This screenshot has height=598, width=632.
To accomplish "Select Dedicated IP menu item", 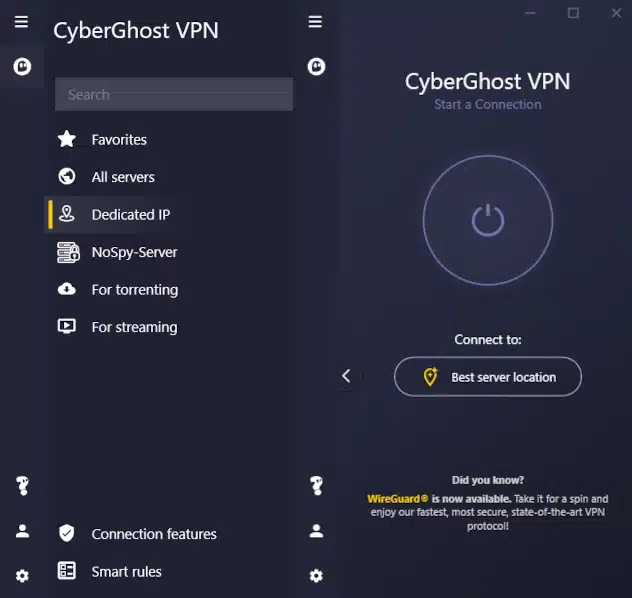I will tap(130, 215).
